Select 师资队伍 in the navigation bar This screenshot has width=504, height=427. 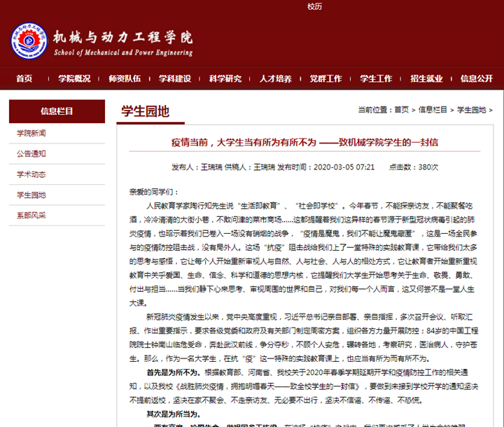[124, 78]
